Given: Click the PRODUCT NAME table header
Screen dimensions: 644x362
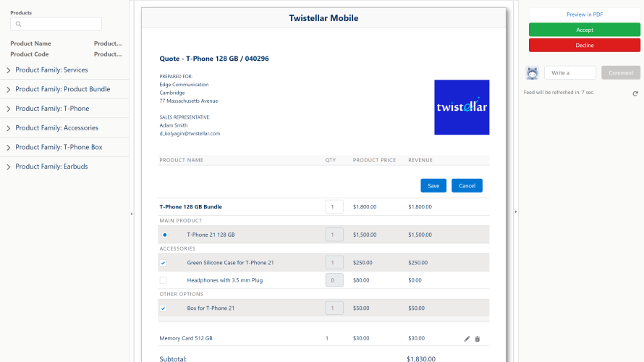Looking at the screenshot, I should (x=182, y=160).
